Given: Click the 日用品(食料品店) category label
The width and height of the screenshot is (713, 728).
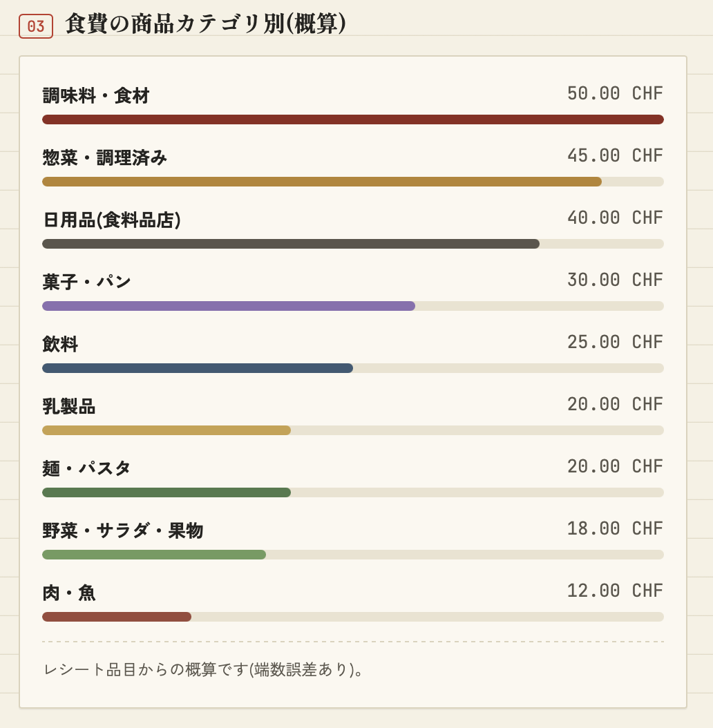Looking at the screenshot, I should pyautogui.click(x=111, y=220).
